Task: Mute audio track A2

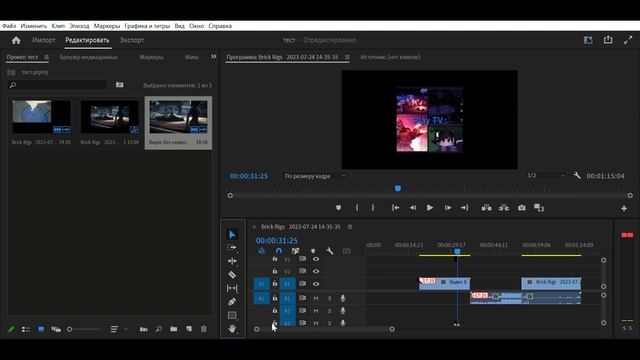Action: click(x=316, y=311)
